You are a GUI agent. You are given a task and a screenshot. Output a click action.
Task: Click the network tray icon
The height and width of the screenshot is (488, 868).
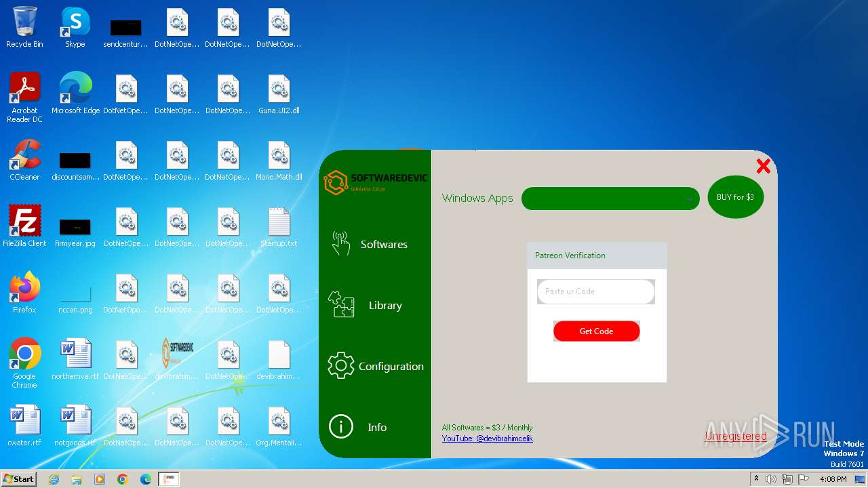pyautogui.click(x=787, y=479)
